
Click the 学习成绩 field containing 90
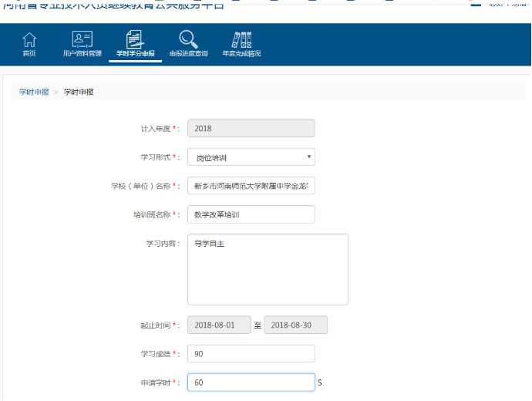pos(251,353)
